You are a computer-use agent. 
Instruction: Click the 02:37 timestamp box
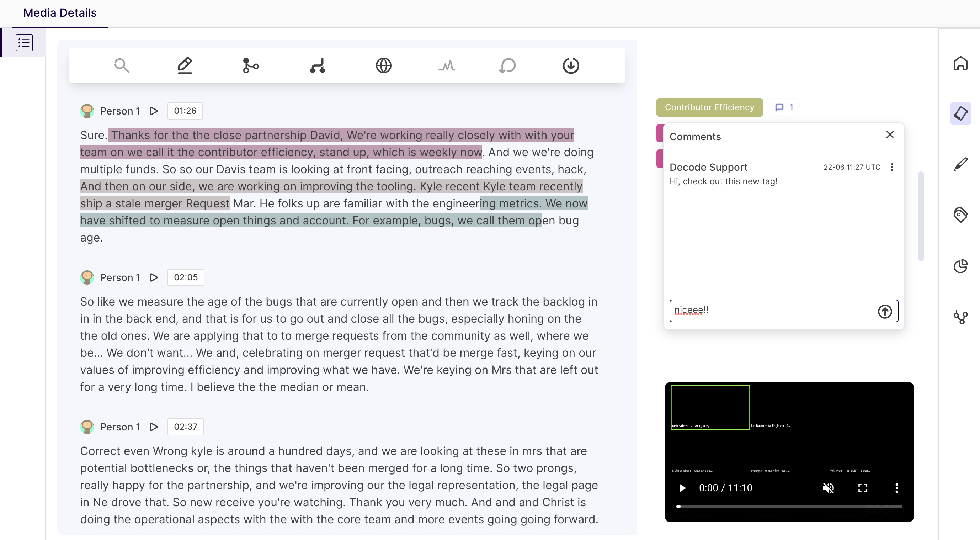(x=186, y=426)
